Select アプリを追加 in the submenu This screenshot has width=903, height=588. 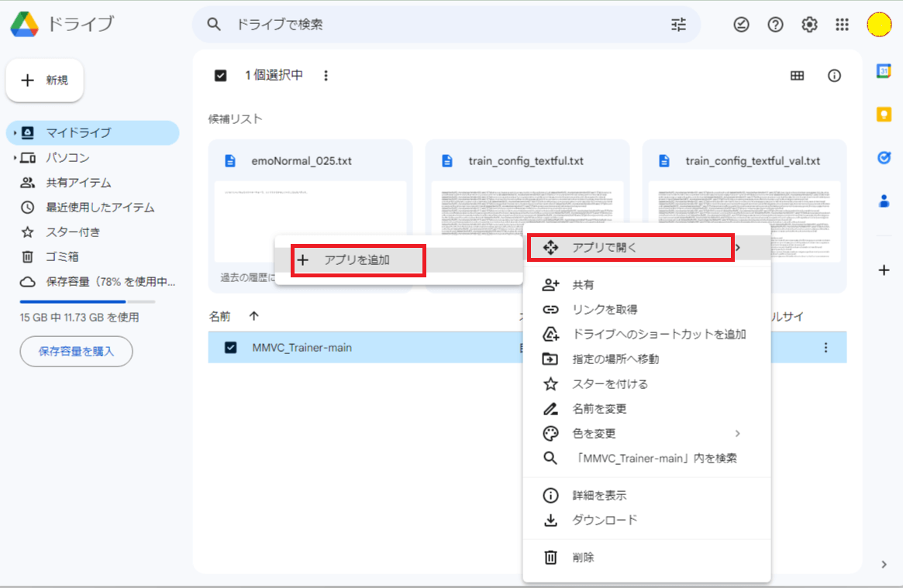click(x=357, y=260)
